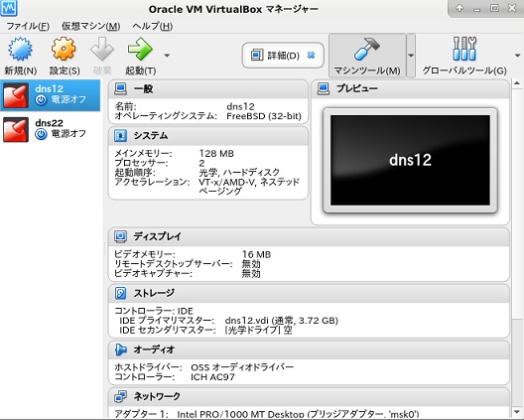Click the vertical scrollbar track

(517, 362)
